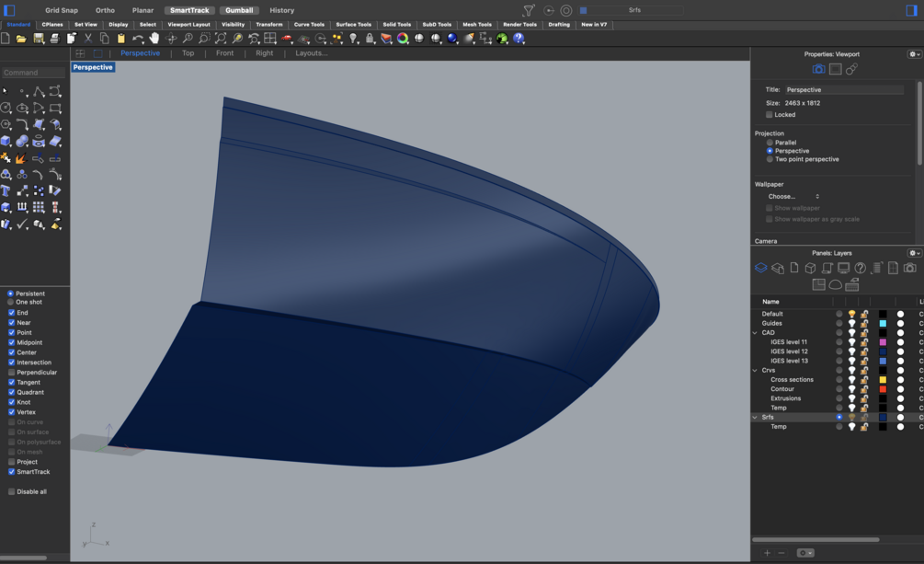Click the camera icon in Properties: Viewport
The height and width of the screenshot is (564, 924).
click(818, 68)
